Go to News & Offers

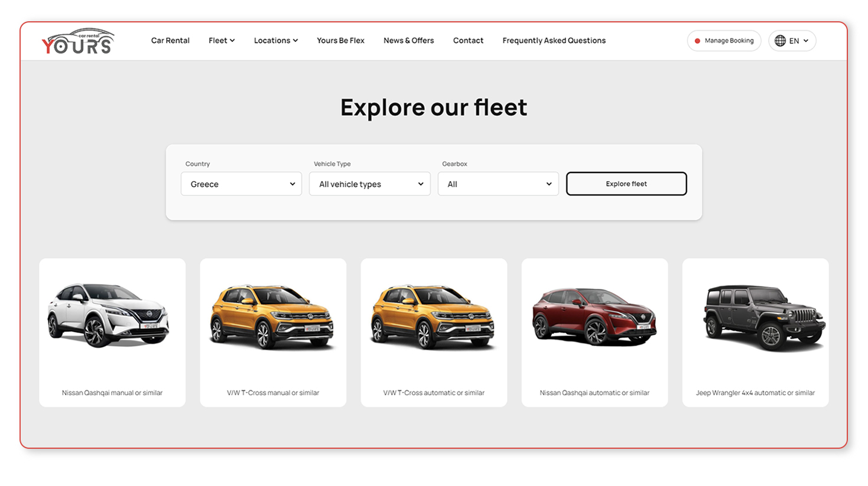[408, 41]
